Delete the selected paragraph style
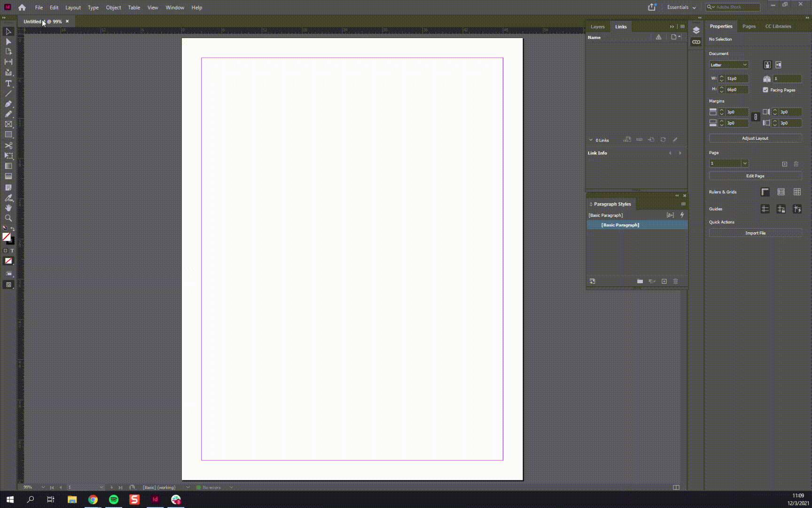 pyautogui.click(x=676, y=281)
